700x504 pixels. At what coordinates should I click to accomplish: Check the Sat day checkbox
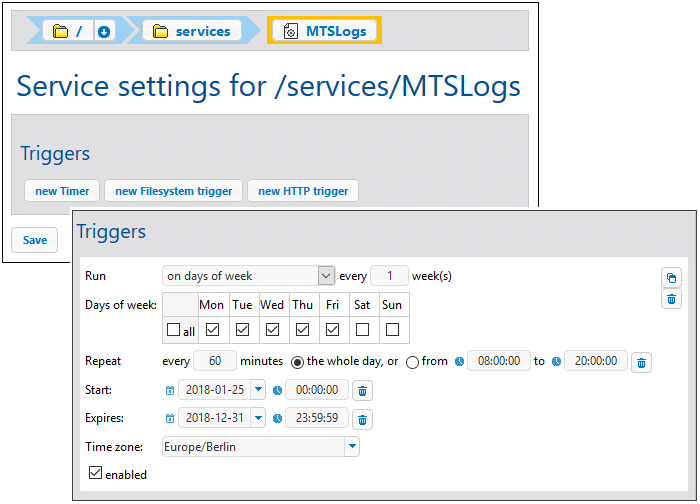(x=362, y=329)
